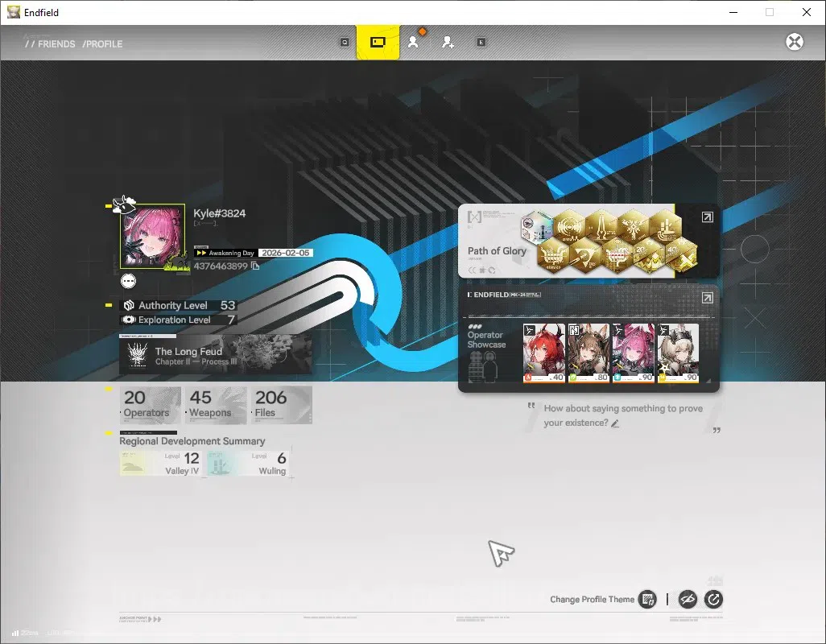The height and width of the screenshot is (644, 826).
Task: Click the Regional Development Summary heading
Action: point(192,441)
